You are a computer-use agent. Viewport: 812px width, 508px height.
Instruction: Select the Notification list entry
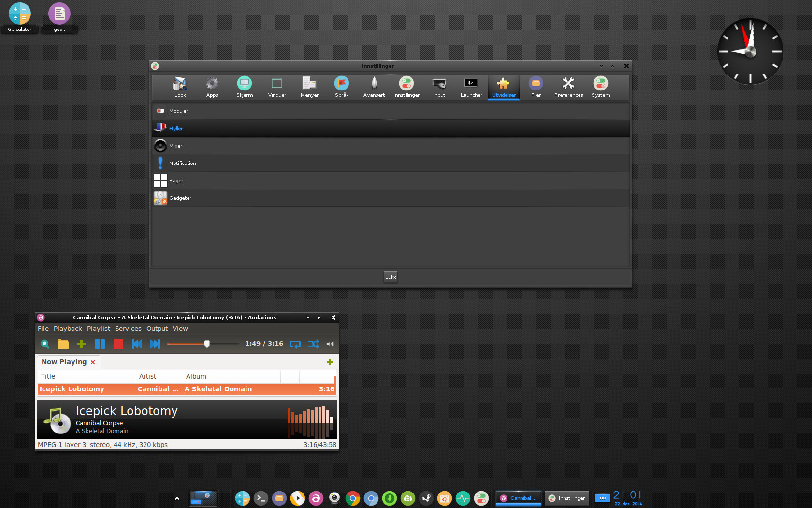pyautogui.click(x=391, y=163)
